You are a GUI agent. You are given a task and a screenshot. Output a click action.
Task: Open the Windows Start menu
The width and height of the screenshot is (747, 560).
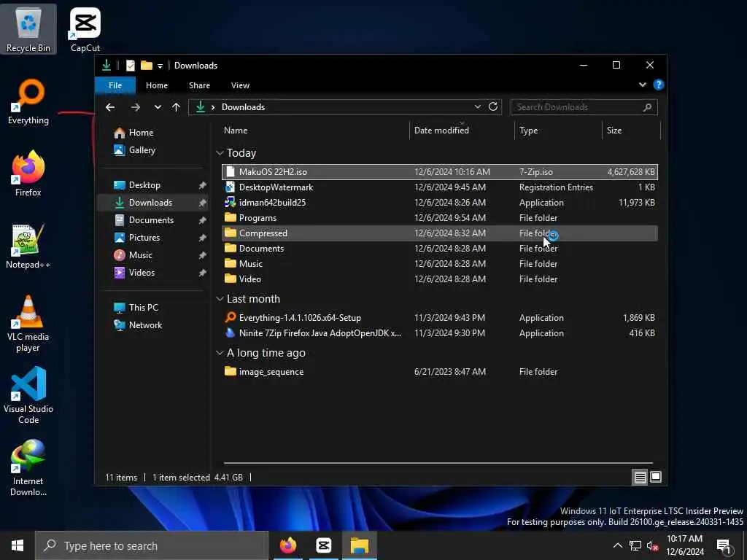[x=18, y=545]
